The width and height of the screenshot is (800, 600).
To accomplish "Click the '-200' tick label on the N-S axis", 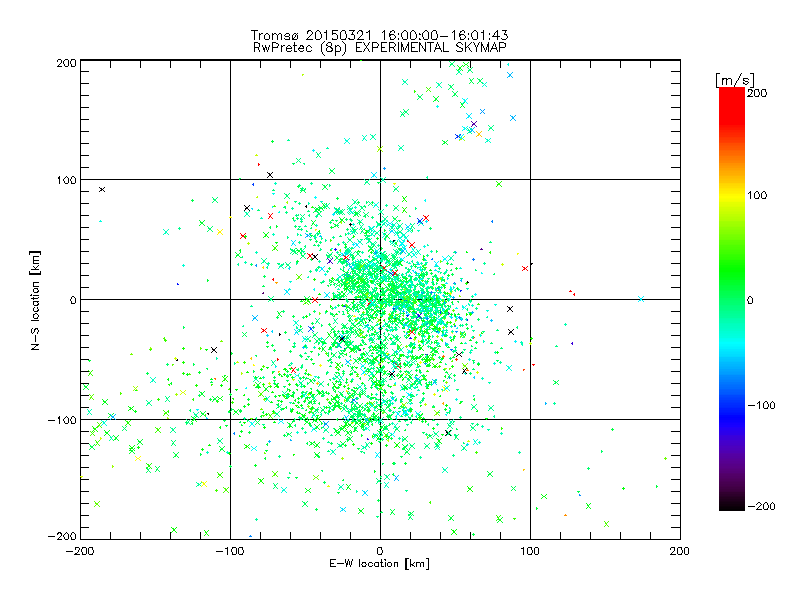I will [x=62, y=536].
